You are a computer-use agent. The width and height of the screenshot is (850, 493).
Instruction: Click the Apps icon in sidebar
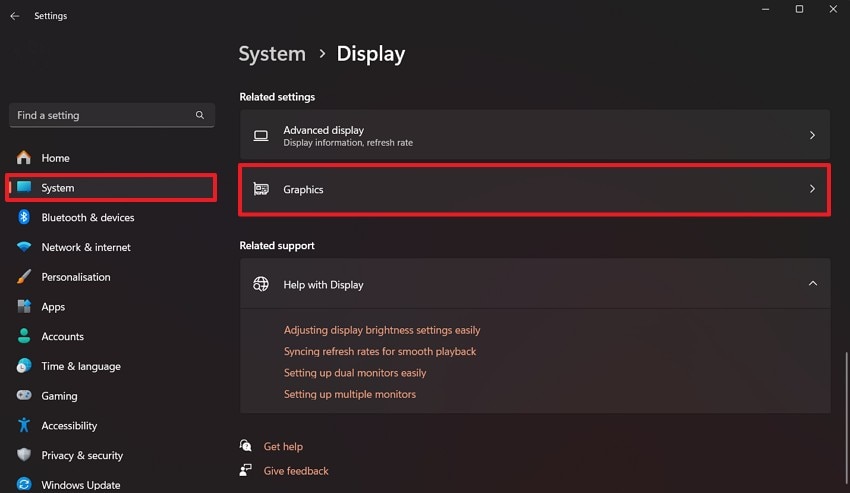click(x=24, y=306)
